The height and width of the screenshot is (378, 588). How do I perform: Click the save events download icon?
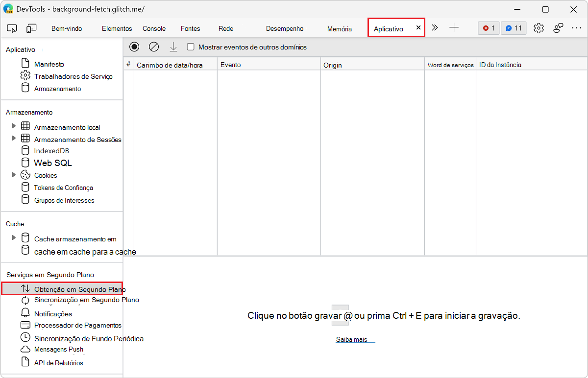(x=173, y=47)
